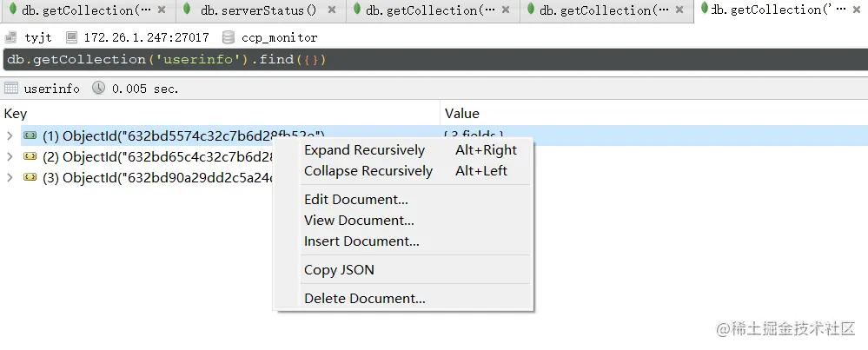
Task: Click the server address computer icon
Action: coord(72,38)
